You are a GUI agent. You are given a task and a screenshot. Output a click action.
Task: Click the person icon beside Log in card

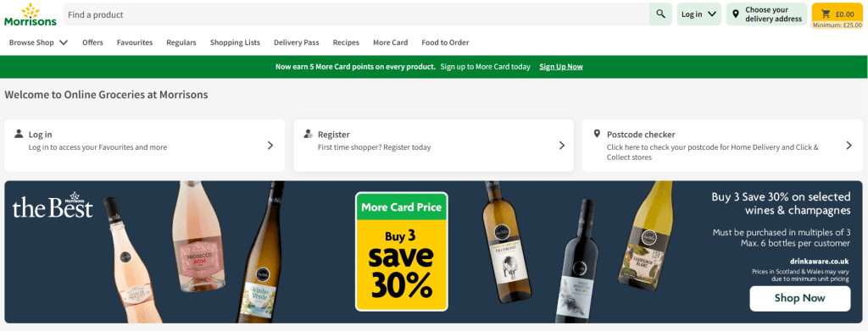[19, 134]
